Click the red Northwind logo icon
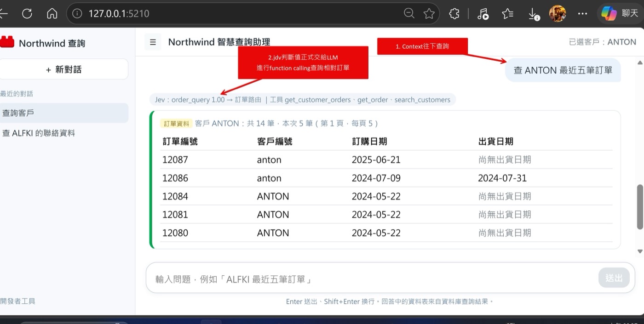Viewport: 644px width, 324px height. click(x=7, y=42)
